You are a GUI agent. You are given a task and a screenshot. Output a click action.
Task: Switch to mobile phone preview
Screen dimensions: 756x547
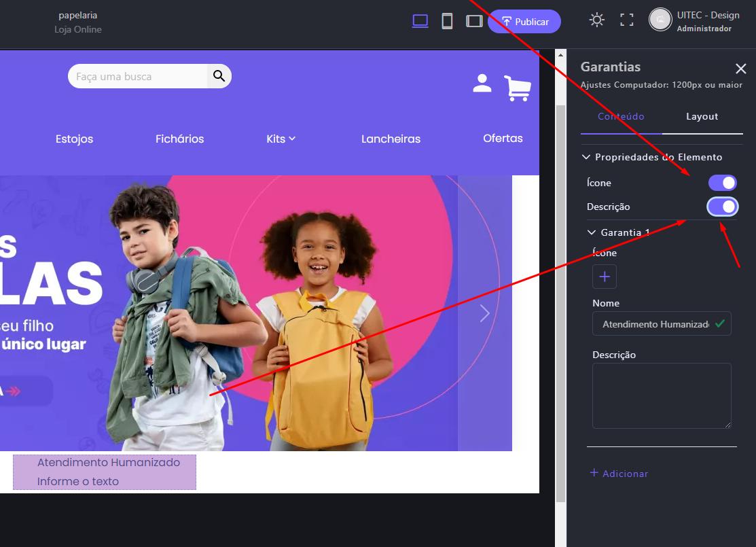point(447,21)
